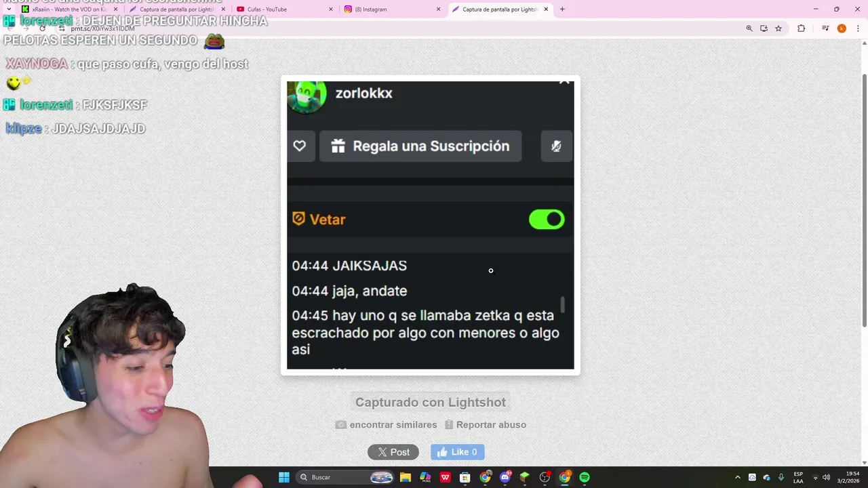Screen dimensions: 868x488
Task: Open the tab search dropdown arrow
Action: (8, 9)
